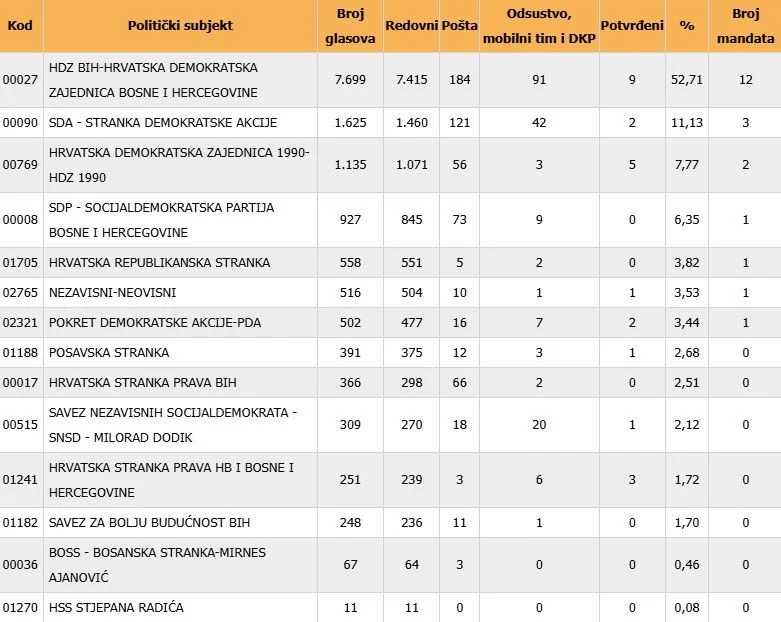The image size is (781, 622).
Task: Select the Hrvatska Republikanska Stranka row
Action: 390,262
